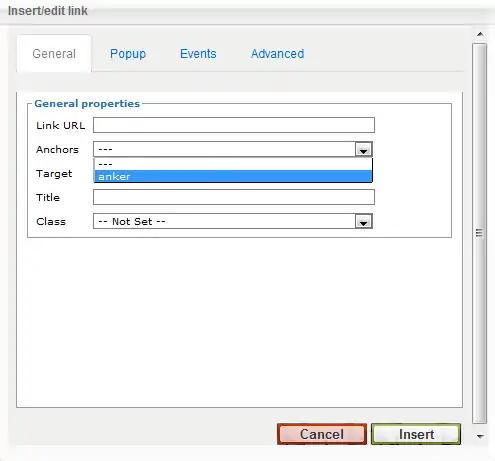Focus the Title text field
This screenshot has height=461, width=495.
click(x=234, y=197)
